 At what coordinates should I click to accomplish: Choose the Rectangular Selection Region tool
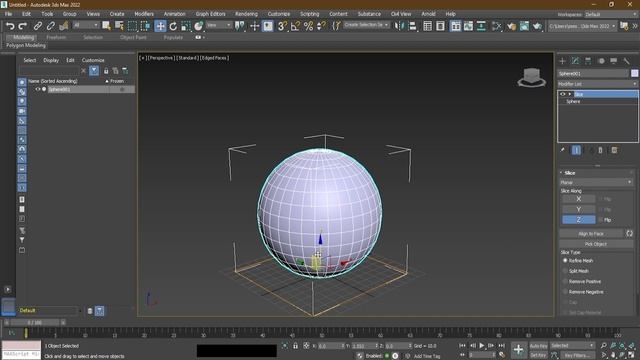(132, 26)
